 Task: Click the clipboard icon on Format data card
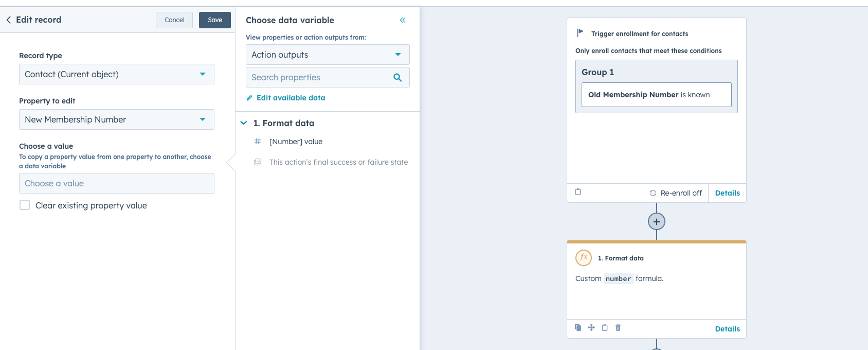605,327
